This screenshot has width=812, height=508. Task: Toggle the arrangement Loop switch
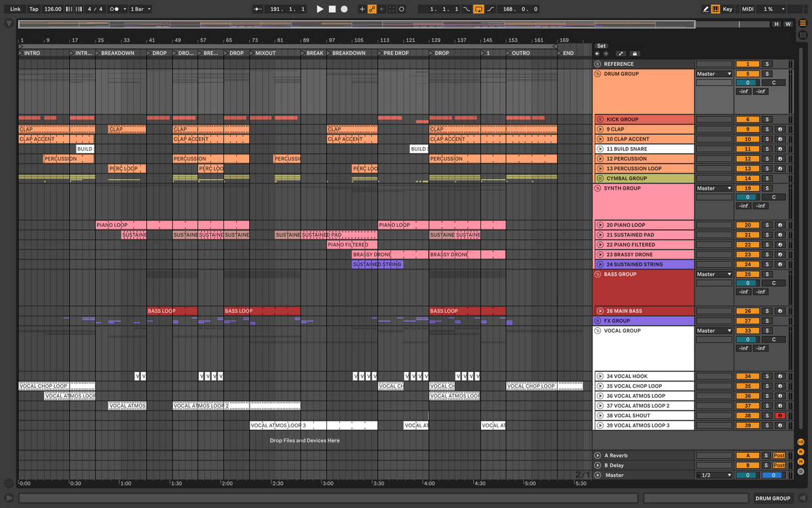[479, 9]
